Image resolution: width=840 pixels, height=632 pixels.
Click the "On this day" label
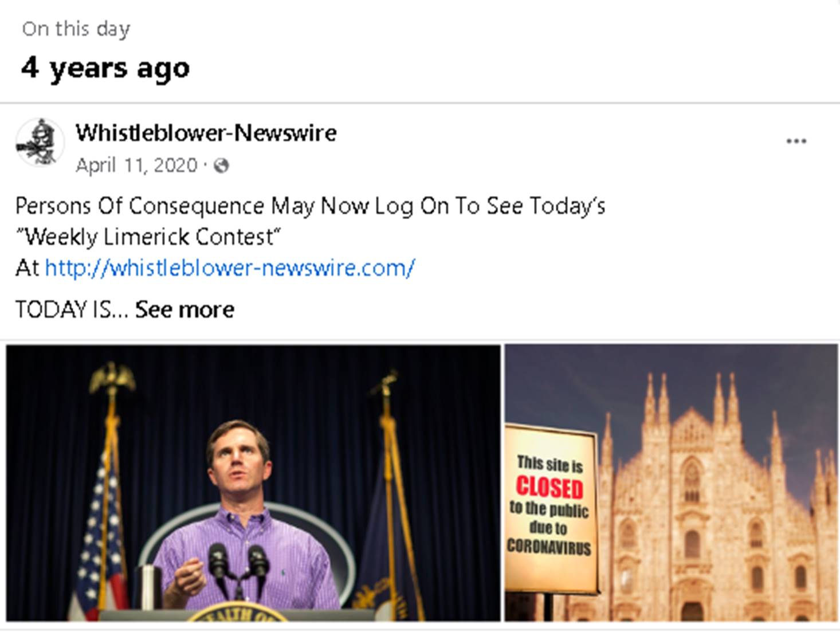coord(76,29)
